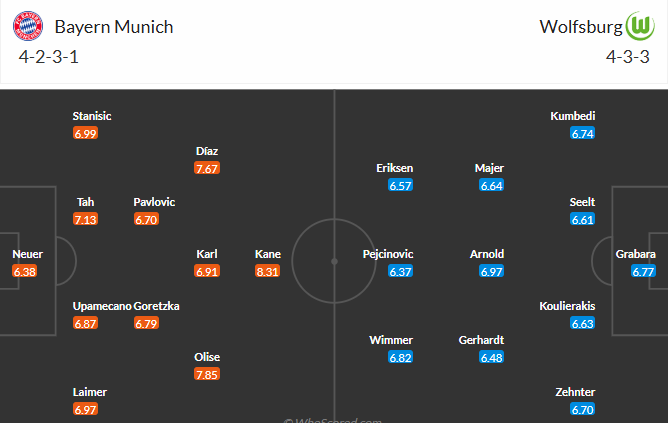Click Goretzka's 6.79 rating badge
Screen dimensions: 669x423
tap(146, 323)
